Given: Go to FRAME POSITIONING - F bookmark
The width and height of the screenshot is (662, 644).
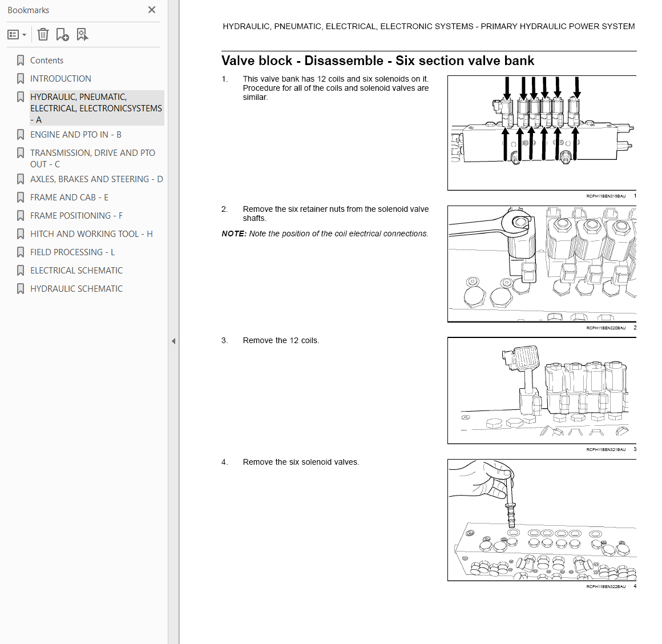Looking at the screenshot, I should (x=76, y=216).
